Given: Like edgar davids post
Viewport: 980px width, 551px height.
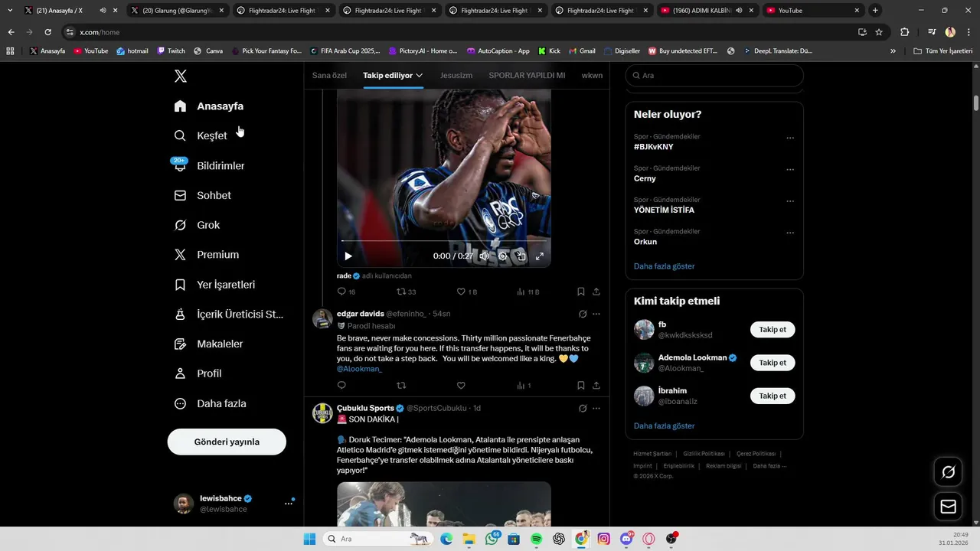Looking at the screenshot, I should click(x=461, y=386).
